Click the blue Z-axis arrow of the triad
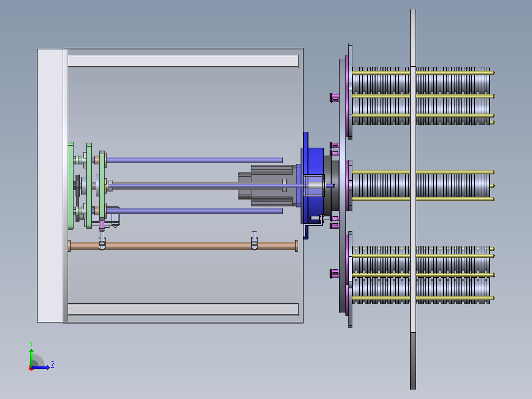The width and height of the screenshot is (532, 399). [x=40, y=367]
